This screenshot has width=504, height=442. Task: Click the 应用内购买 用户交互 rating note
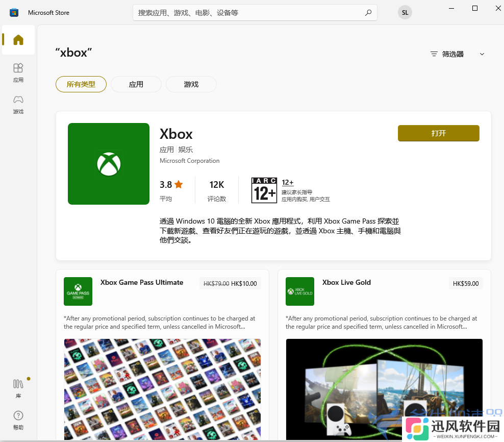306,200
